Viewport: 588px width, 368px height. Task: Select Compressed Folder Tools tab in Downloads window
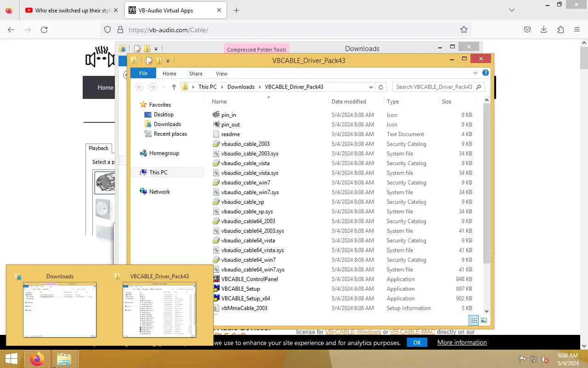[256, 49]
